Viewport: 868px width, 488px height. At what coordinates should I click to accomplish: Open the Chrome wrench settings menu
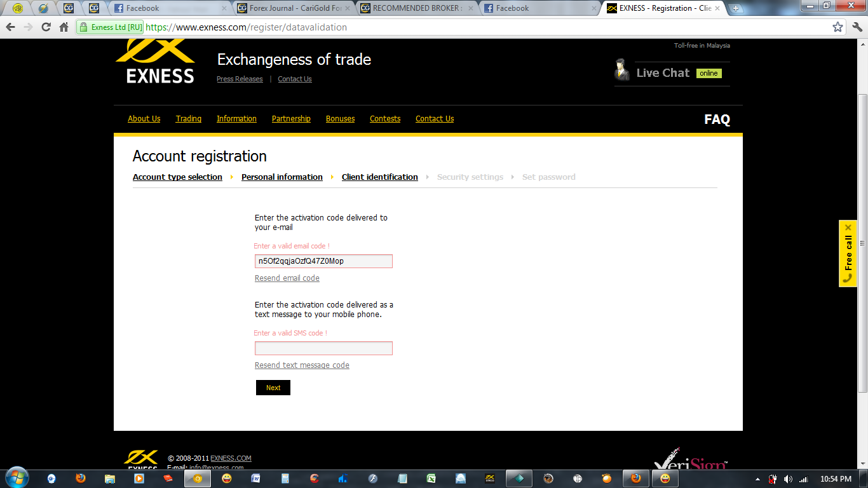[856, 27]
